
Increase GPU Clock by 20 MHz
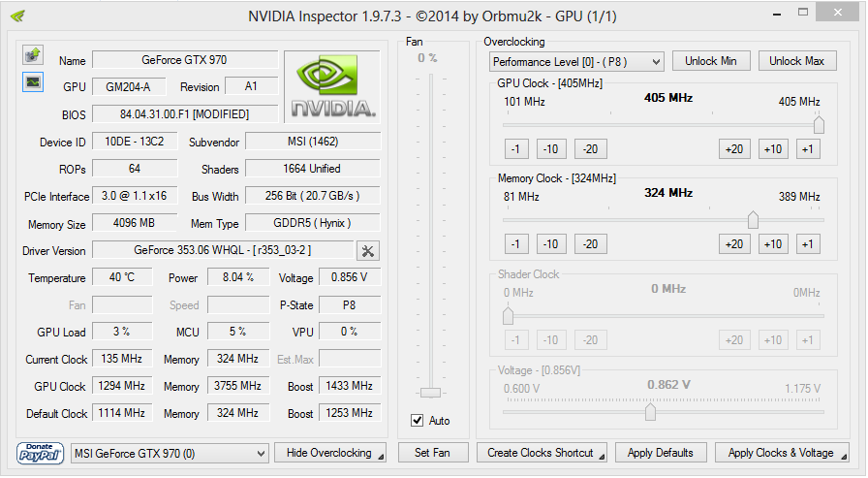(x=734, y=149)
